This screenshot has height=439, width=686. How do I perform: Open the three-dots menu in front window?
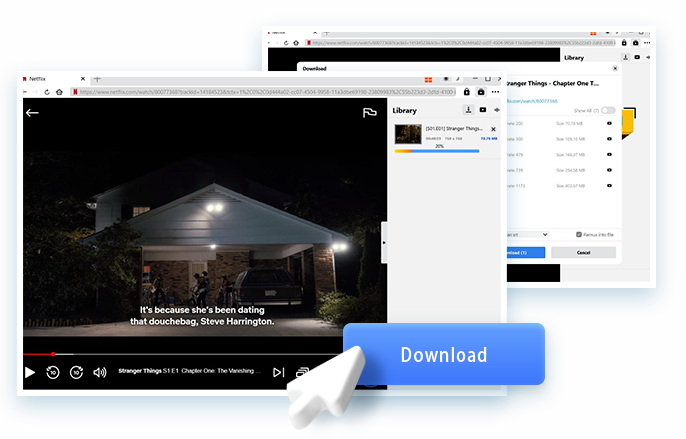495,92
